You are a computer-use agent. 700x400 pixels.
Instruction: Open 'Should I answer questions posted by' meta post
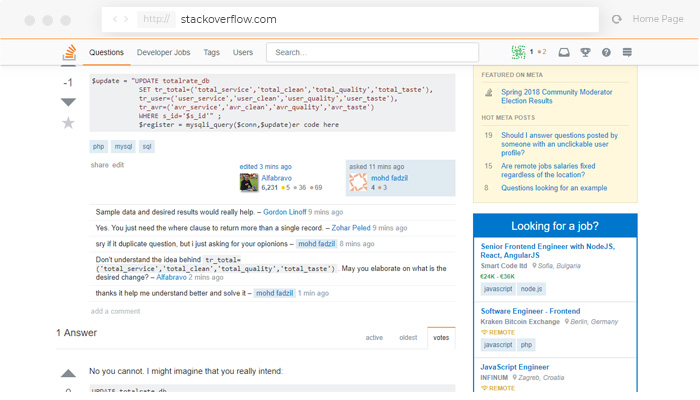559,144
